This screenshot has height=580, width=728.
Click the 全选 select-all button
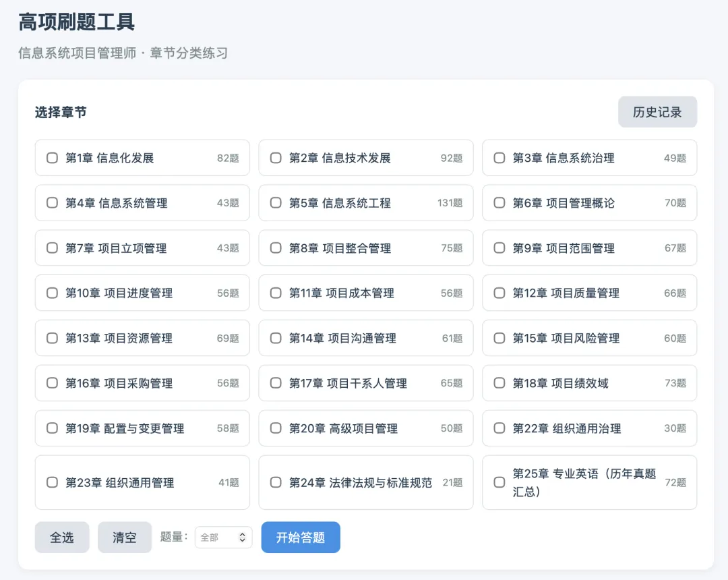(62, 538)
